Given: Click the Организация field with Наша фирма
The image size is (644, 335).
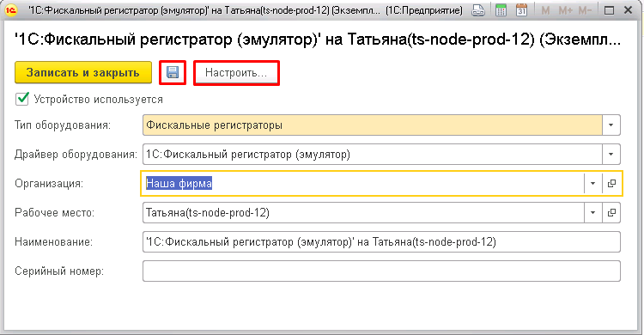Looking at the screenshot, I should pos(363,183).
